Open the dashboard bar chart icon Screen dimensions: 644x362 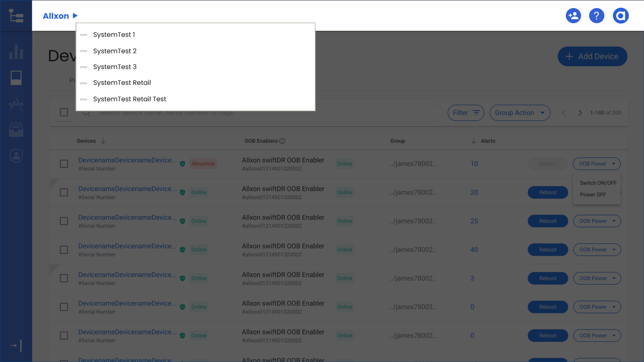pyautogui.click(x=16, y=52)
